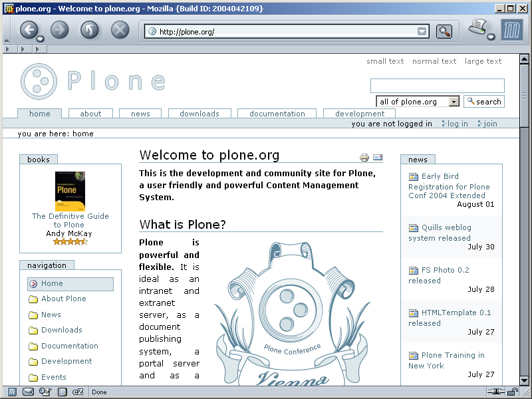Viewport: 532px width, 399px height.
Task: Open Address Book icon in status bar
Action: tap(62, 392)
